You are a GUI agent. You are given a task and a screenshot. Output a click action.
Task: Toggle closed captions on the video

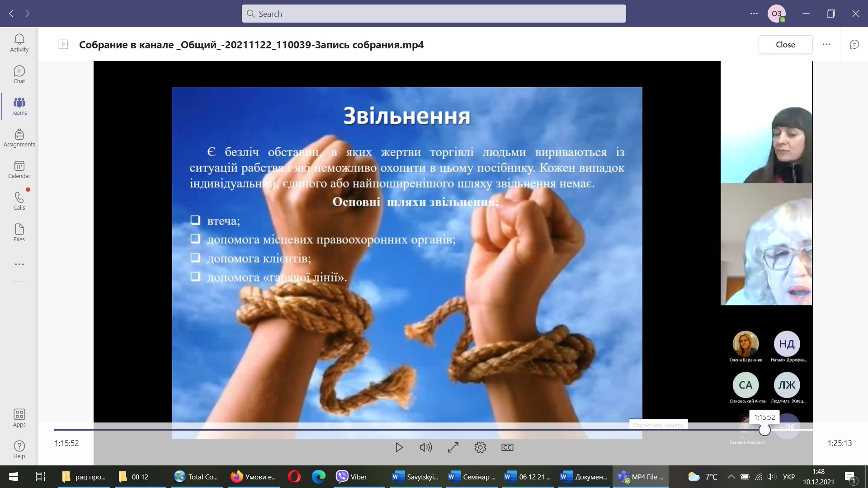pyautogui.click(x=507, y=447)
